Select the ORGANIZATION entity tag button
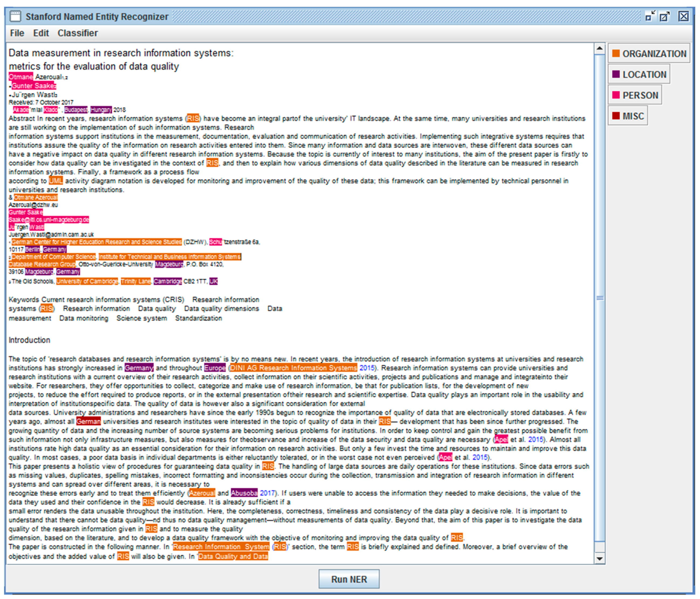The width and height of the screenshot is (700, 599). [x=649, y=53]
